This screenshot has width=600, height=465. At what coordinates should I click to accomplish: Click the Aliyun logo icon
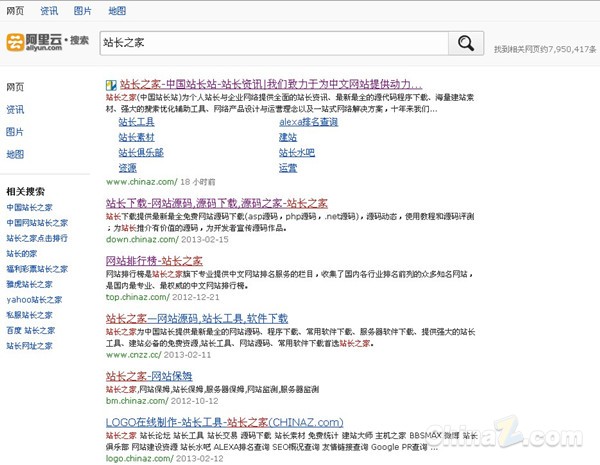pos(15,42)
